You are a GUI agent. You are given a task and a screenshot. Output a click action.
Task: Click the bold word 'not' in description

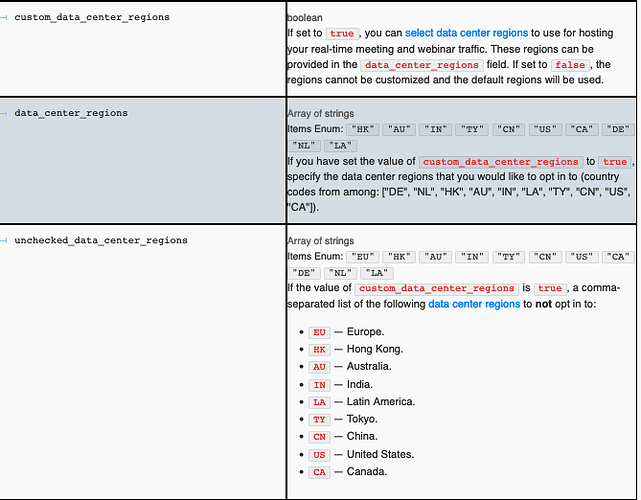[544, 304]
